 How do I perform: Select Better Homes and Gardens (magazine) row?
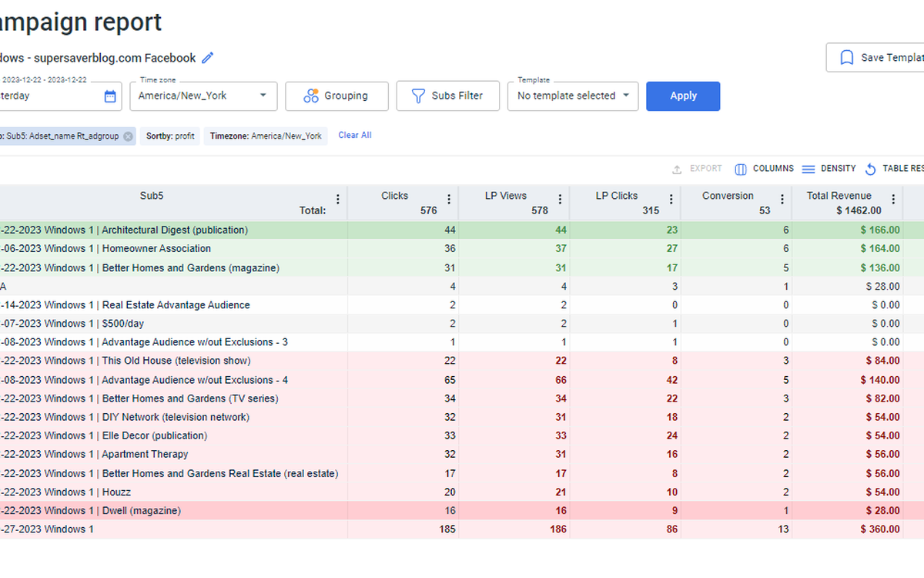tap(462, 268)
